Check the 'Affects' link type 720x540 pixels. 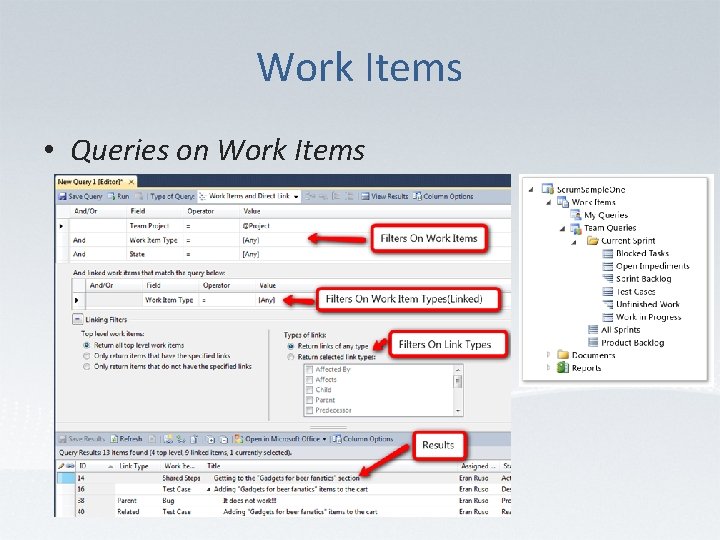(x=309, y=379)
